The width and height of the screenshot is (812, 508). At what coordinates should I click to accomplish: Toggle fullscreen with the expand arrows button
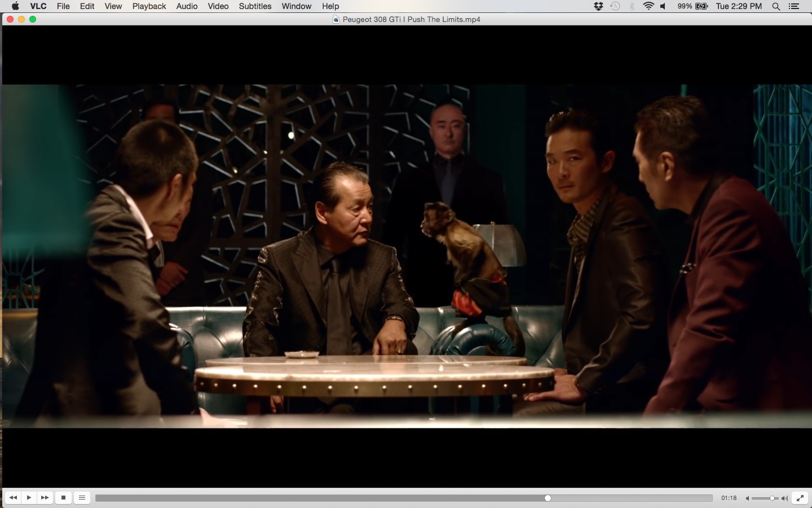(x=800, y=498)
